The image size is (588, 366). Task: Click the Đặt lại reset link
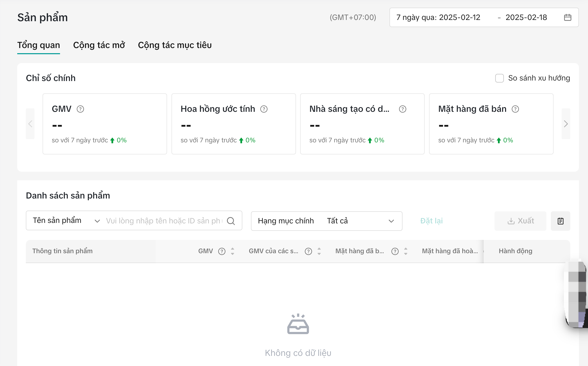click(431, 221)
